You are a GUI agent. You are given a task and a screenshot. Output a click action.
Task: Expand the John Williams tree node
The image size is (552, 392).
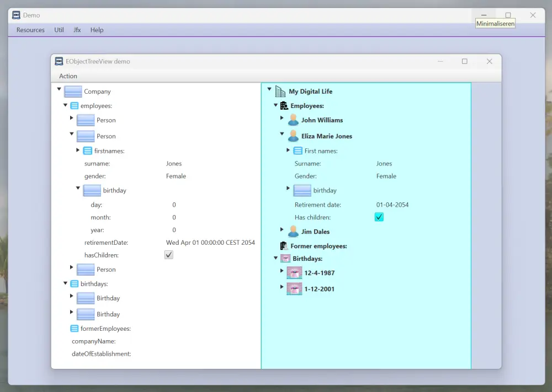pos(282,118)
